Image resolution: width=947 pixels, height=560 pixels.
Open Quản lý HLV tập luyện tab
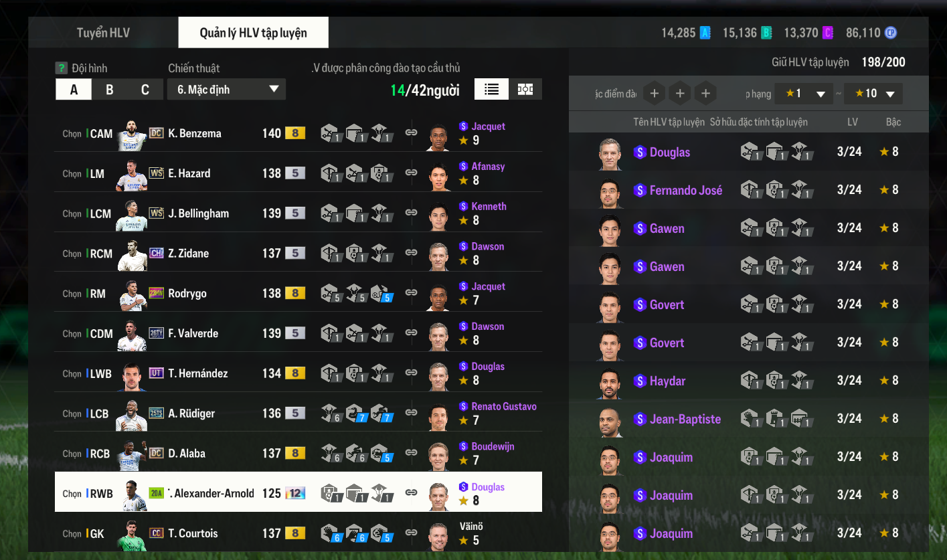pos(253,33)
